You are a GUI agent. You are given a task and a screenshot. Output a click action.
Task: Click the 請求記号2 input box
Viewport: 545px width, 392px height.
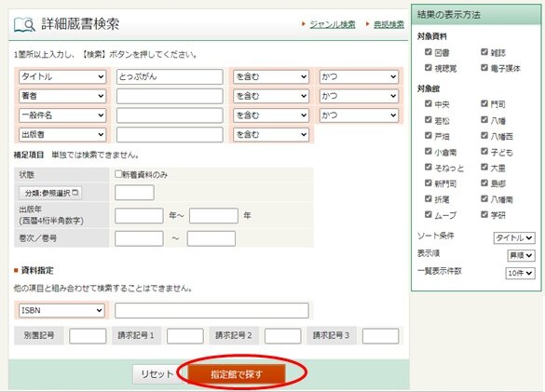pyautogui.click(x=283, y=336)
